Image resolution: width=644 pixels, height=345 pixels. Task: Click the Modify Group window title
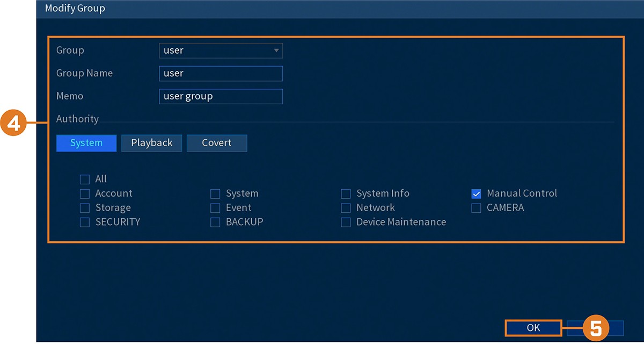(x=75, y=9)
